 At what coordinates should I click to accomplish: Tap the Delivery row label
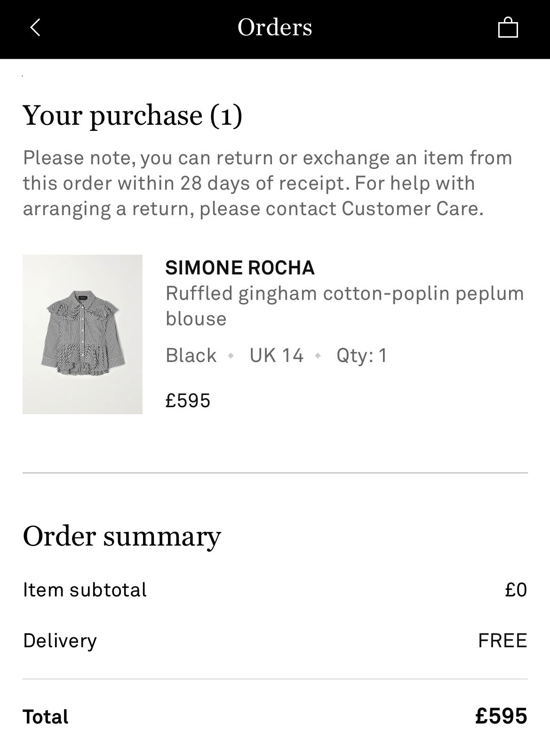(x=60, y=641)
